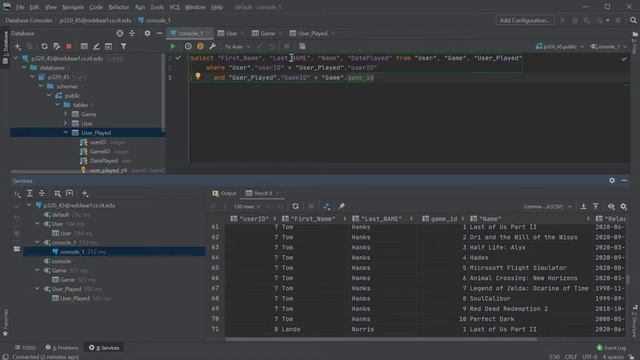
Task: Open table editor icon in Database toolbar
Action: pos(84,47)
